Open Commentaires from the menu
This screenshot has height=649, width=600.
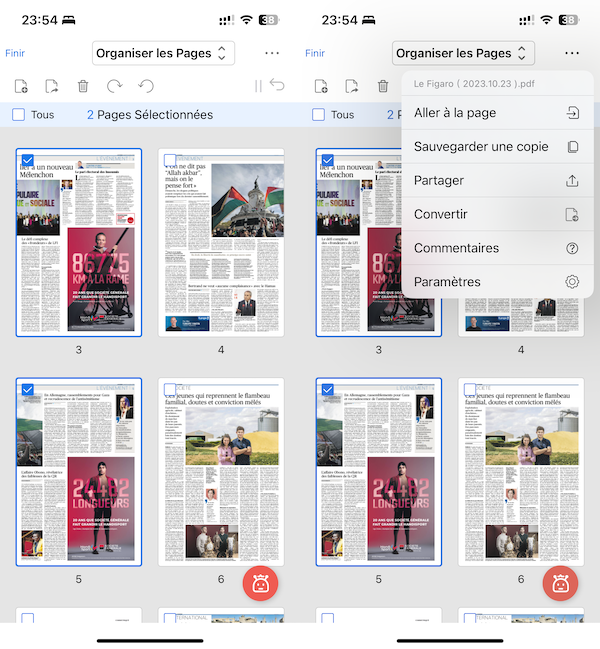[x=498, y=248]
